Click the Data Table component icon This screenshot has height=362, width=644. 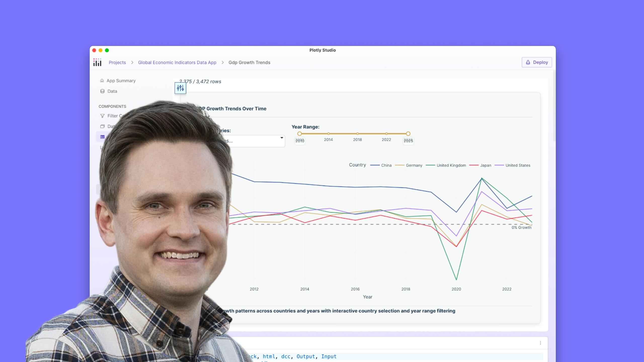(x=102, y=126)
